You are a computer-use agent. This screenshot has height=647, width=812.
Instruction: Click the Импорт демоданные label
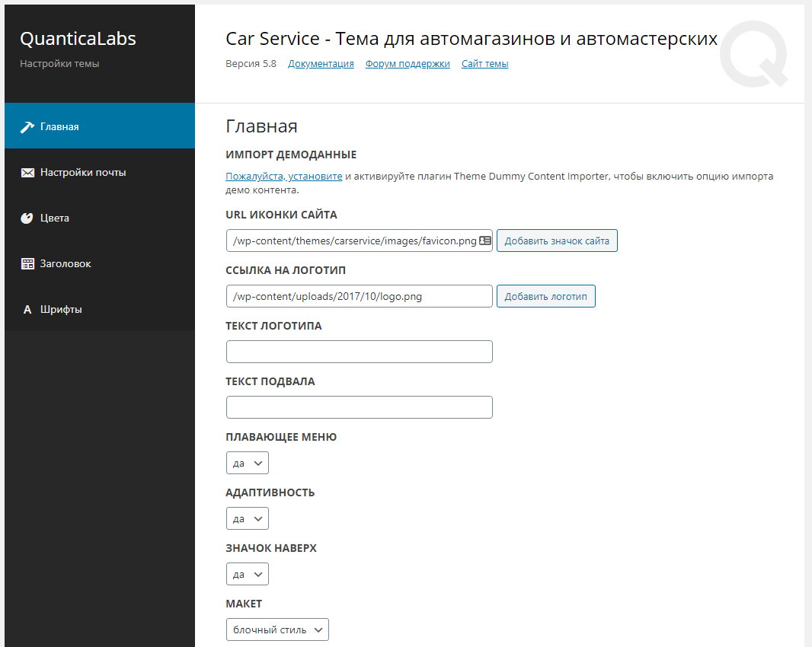pyautogui.click(x=291, y=155)
